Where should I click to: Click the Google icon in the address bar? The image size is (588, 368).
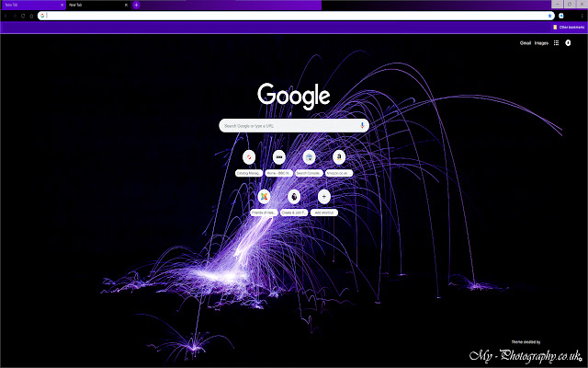(42, 16)
